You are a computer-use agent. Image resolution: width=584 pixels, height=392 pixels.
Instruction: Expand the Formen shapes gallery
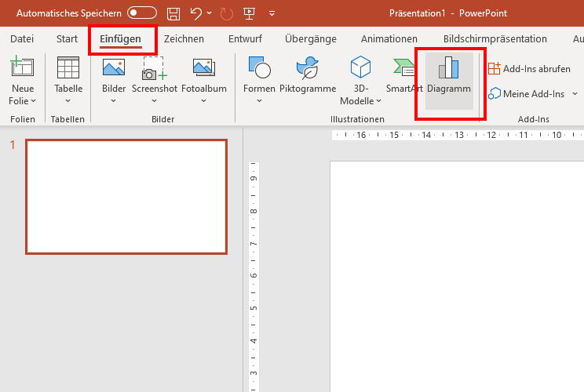click(259, 101)
